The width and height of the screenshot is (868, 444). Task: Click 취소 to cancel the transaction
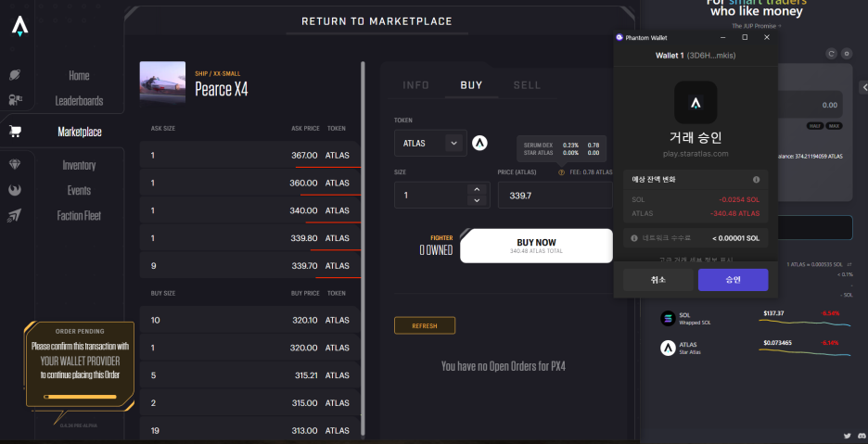tap(658, 280)
